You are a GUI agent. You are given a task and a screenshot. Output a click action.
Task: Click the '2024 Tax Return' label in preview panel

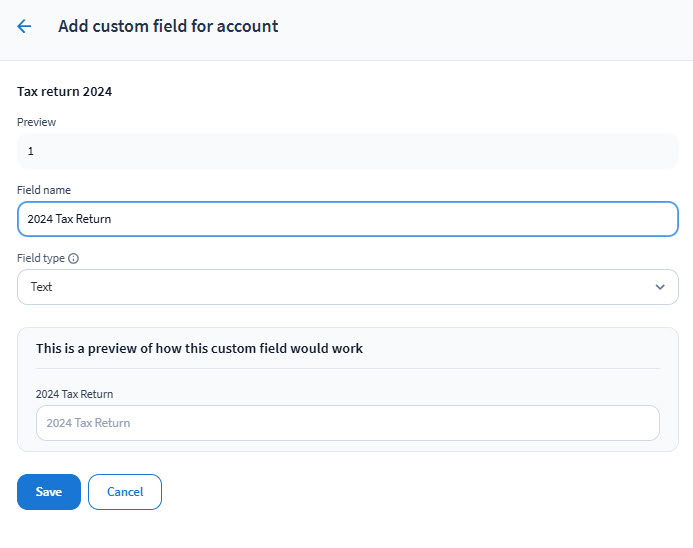(x=73, y=394)
